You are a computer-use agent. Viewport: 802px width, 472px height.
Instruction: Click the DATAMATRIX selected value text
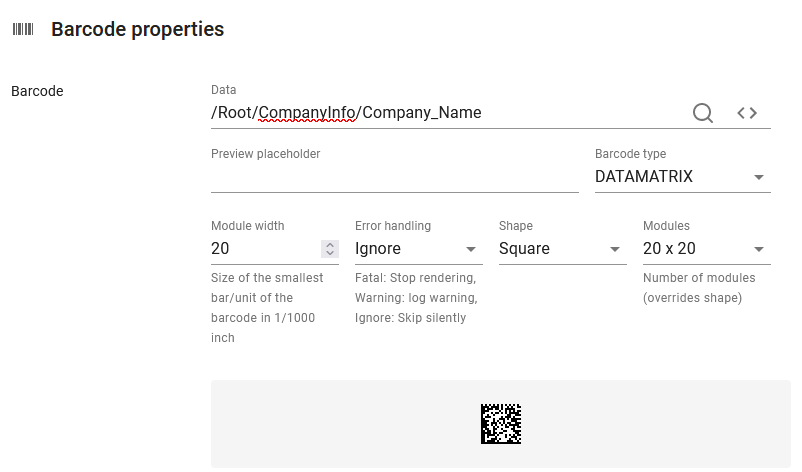click(643, 176)
